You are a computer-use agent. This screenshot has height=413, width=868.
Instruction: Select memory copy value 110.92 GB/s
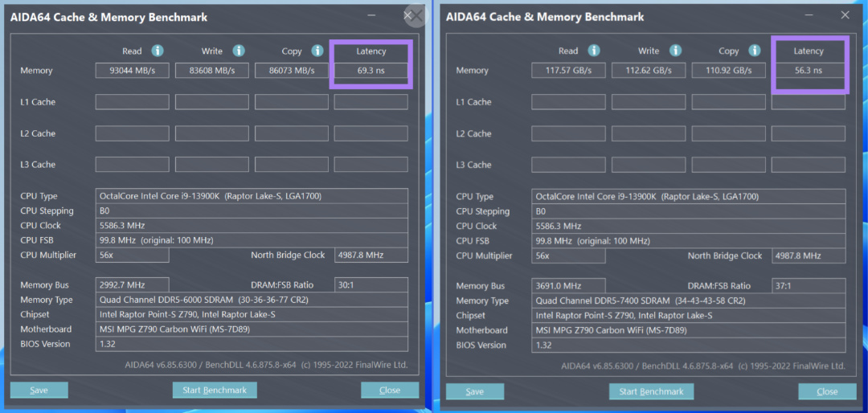pos(728,71)
